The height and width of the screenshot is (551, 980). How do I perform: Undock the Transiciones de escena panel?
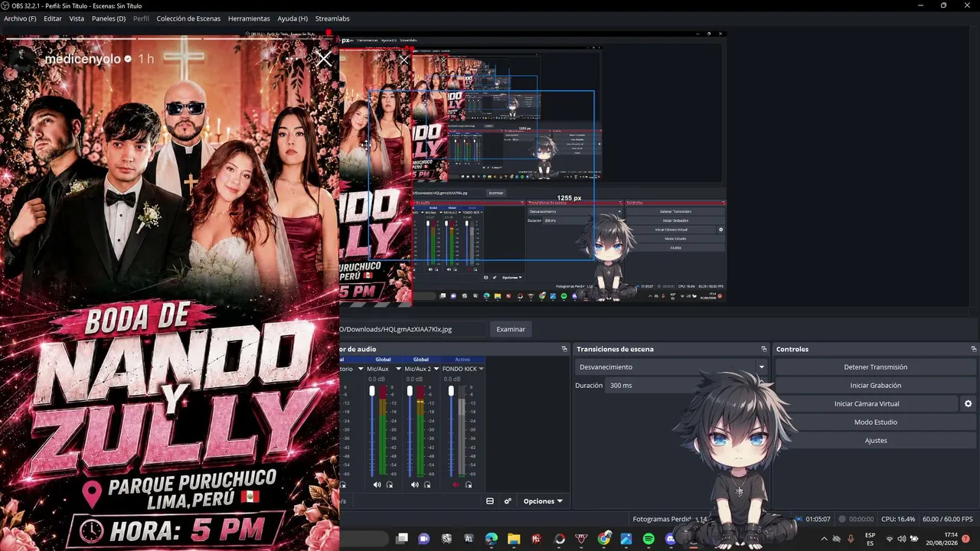(764, 349)
